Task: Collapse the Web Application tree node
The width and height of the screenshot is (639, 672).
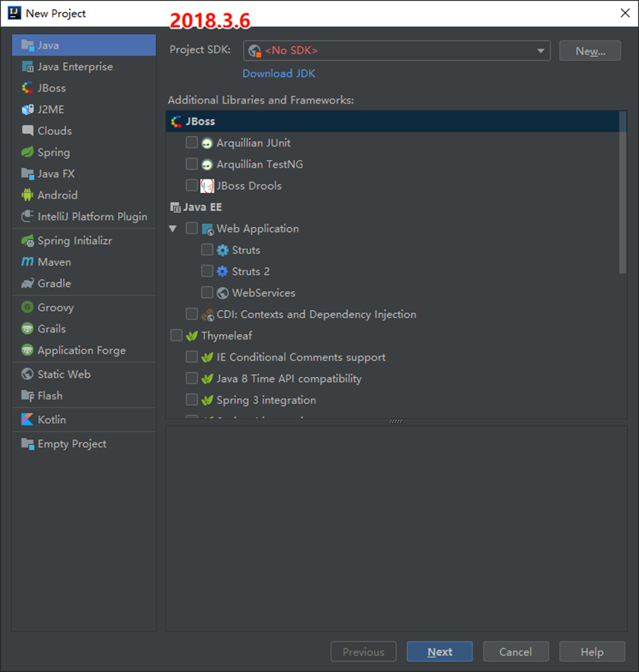Action: point(173,229)
